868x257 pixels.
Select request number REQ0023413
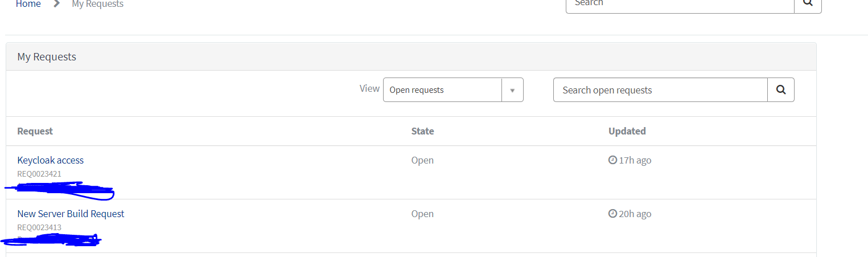(x=39, y=227)
